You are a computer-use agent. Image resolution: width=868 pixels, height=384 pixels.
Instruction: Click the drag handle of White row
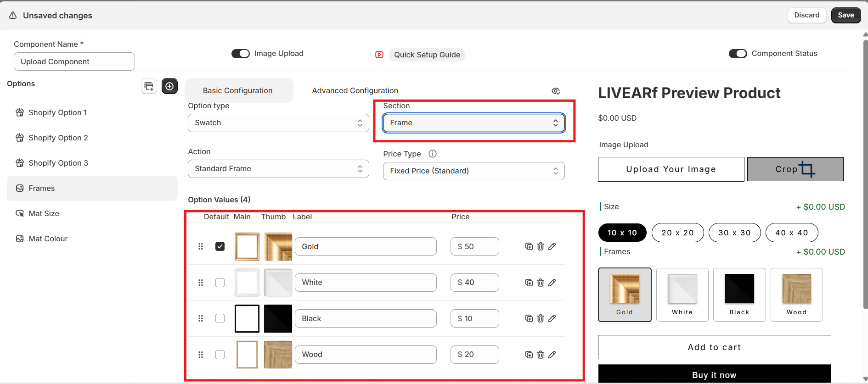(x=201, y=283)
